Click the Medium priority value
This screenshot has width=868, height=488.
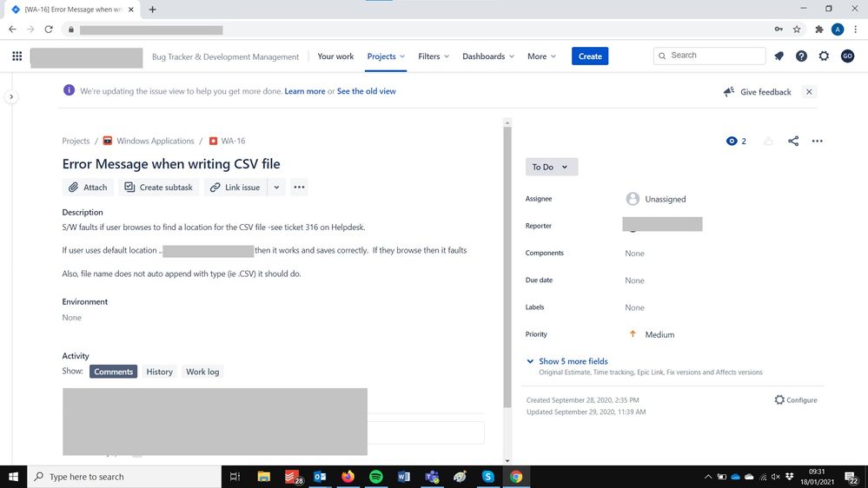click(652, 334)
